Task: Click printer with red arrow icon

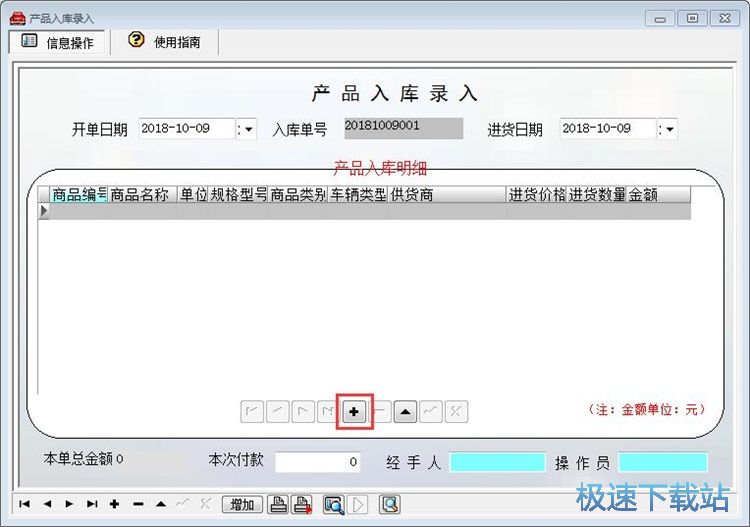Action: tap(302, 505)
